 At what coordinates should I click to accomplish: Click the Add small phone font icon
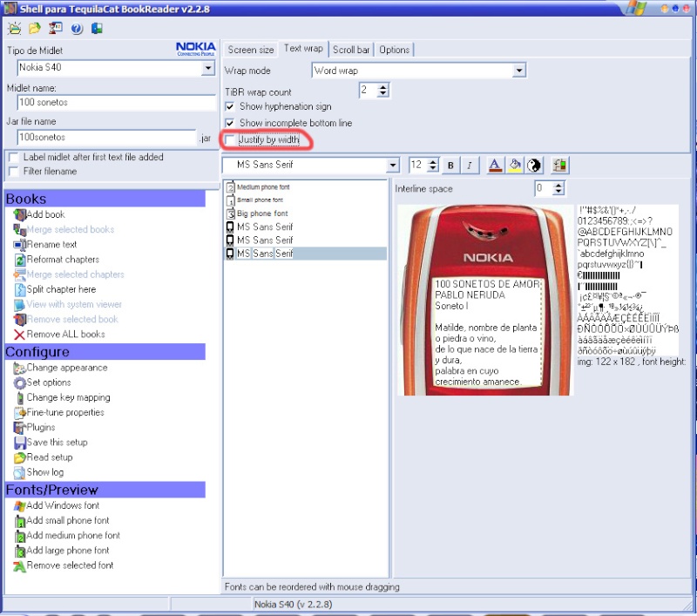pos(19,521)
